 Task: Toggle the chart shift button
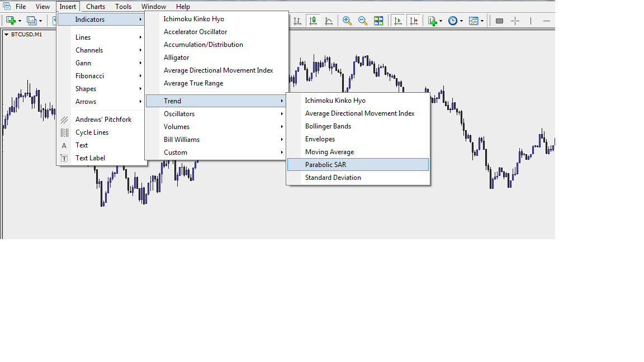414,21
